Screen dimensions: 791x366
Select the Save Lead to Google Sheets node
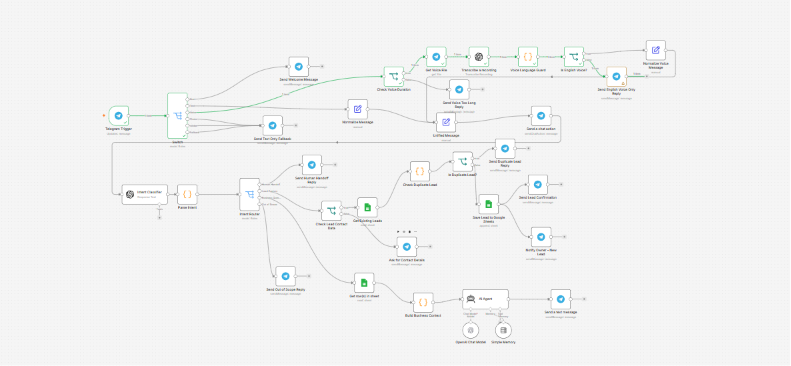pos(488,204)
